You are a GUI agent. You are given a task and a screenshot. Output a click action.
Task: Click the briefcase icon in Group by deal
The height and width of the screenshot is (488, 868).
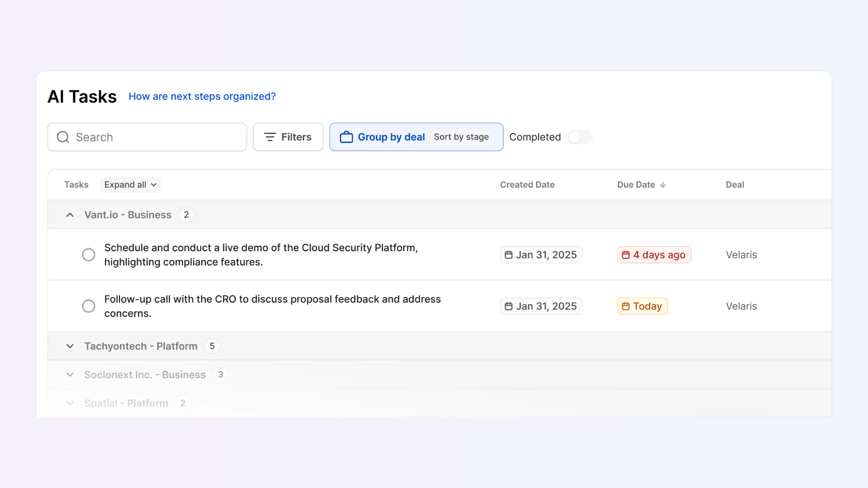346,137
